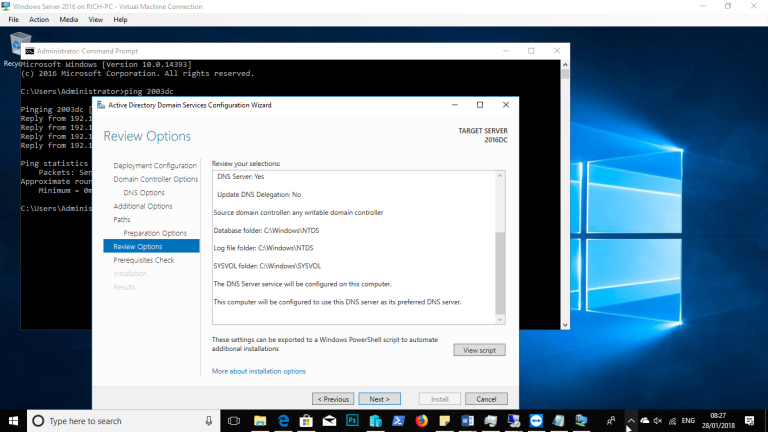Image resolution: width=768 pixels, height=432 pixels.
Task: Click 'Database folder: C:\Windows\NTDS' text
Action: pos(266,230)
